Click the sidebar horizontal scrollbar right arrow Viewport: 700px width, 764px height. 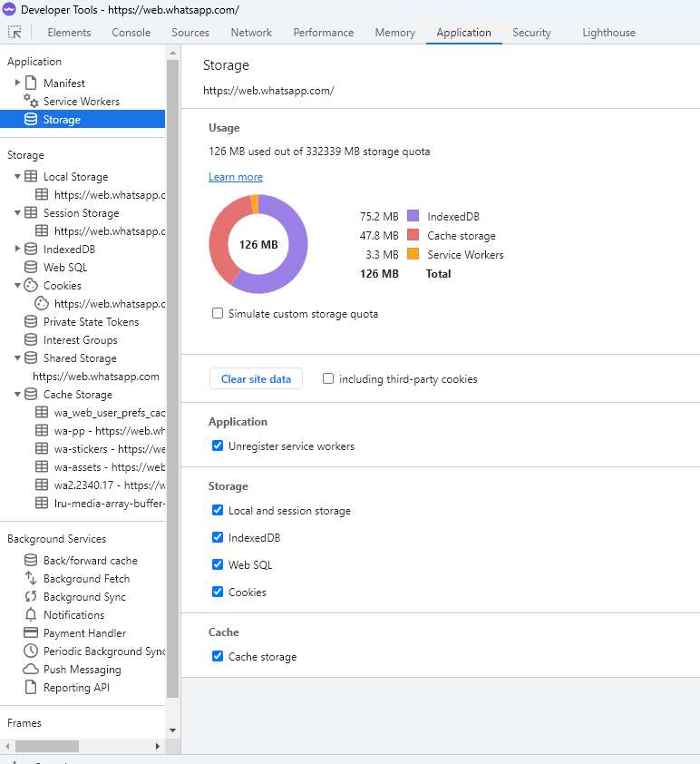tap(157, 746)
